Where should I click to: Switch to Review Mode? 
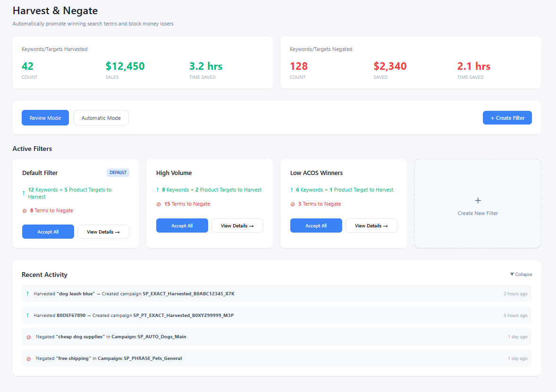coord(45,118)
